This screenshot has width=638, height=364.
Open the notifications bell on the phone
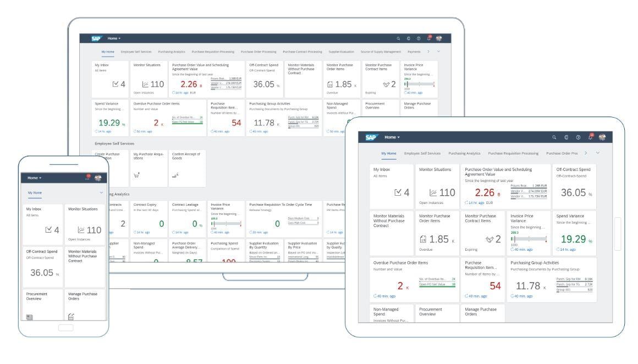coord(87,177)
